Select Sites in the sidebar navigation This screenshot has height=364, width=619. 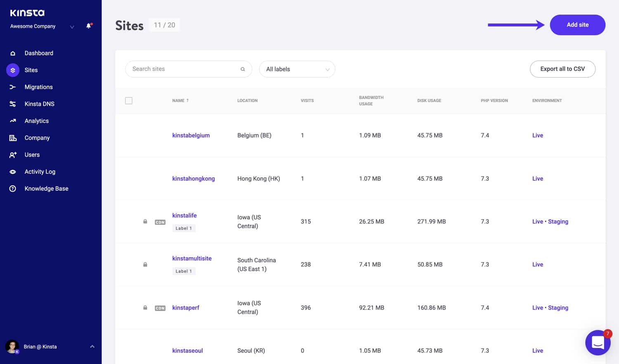(31, 70)
